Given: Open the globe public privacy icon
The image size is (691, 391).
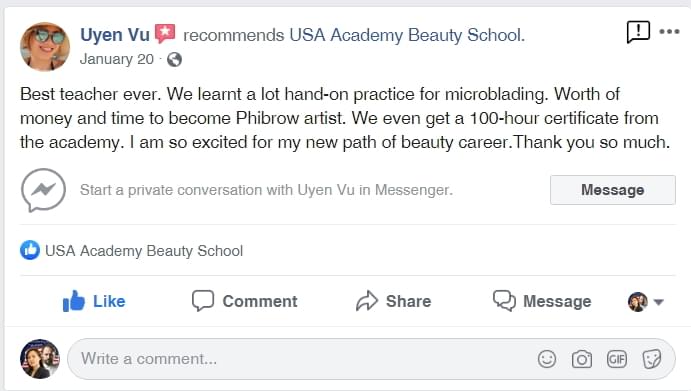Looking at the screenshot, I should click(x=175, y=59).
